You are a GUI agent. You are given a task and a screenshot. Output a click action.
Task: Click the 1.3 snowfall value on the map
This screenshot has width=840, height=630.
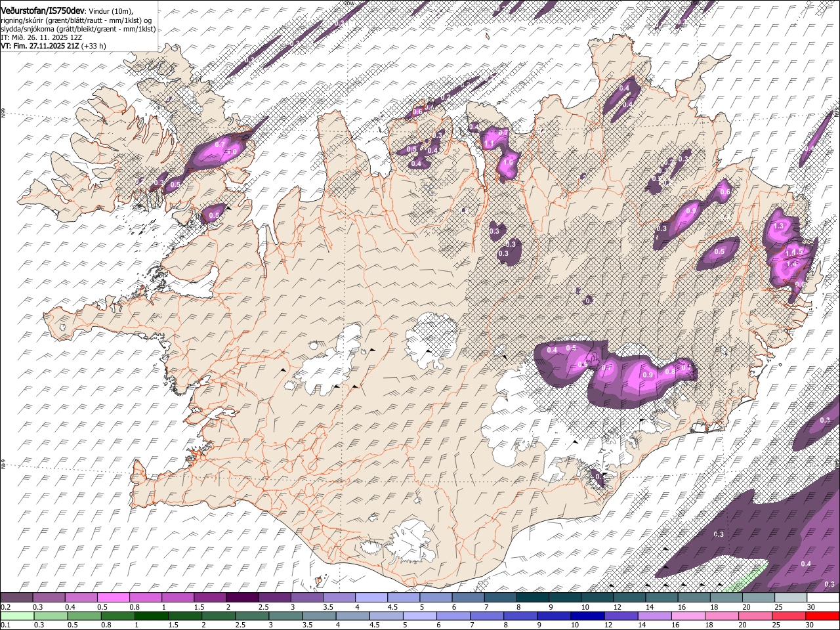779,226
